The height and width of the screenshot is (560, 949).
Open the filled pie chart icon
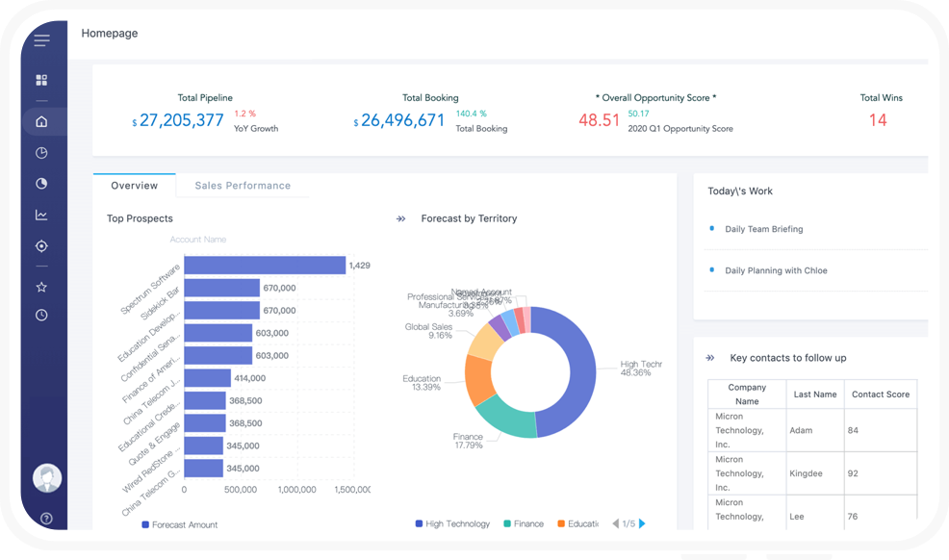click(41, 183)
